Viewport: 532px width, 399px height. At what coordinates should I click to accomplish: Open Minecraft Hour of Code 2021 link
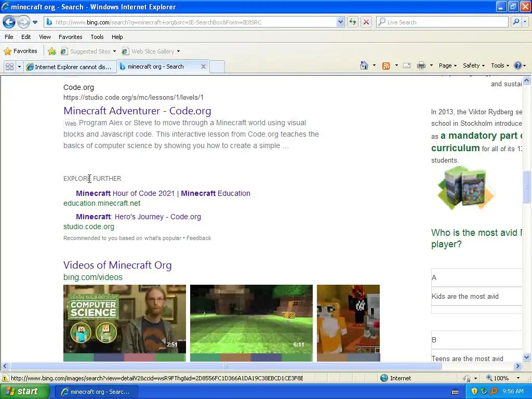[x=163, y=193]
